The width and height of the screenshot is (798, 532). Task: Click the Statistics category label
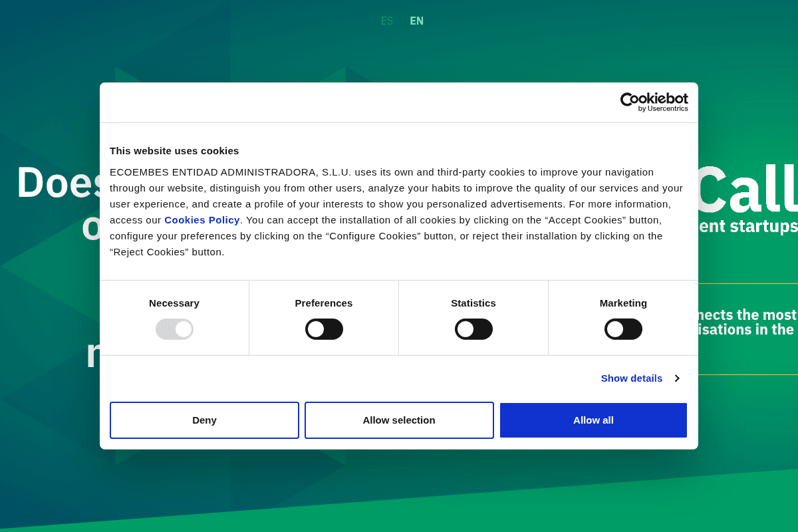point(473,303)
